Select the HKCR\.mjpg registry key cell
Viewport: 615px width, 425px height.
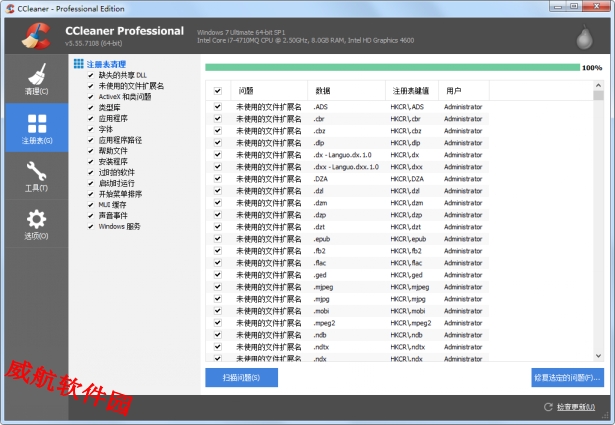408,299
